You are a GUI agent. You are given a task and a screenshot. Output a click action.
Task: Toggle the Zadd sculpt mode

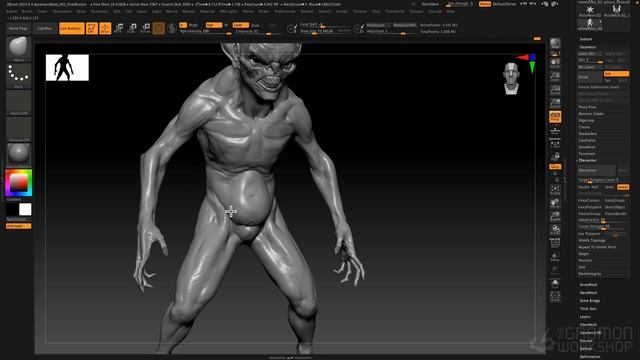pos(240,25)
